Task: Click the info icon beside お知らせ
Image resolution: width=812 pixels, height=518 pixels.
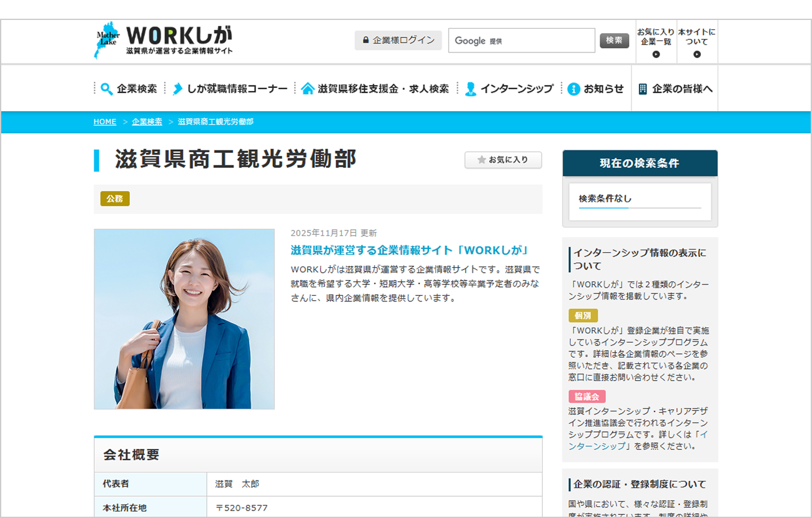Action: pos(574,89)
